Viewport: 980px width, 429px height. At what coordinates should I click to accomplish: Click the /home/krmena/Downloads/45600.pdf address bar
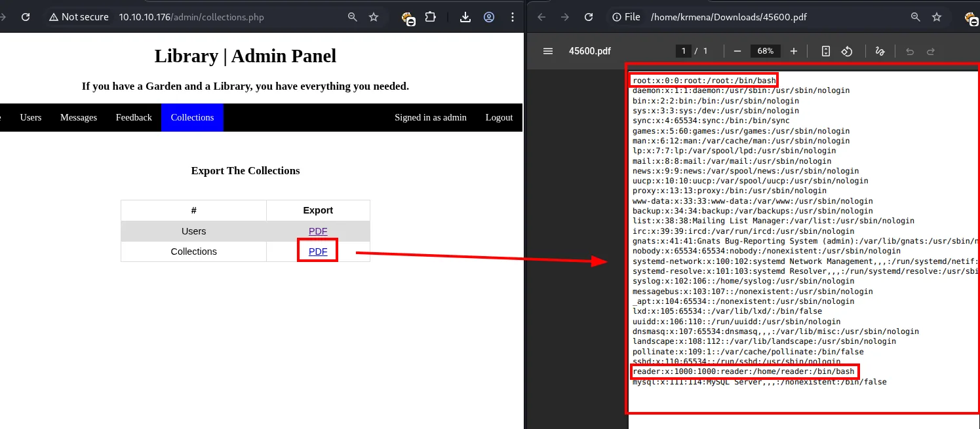coord(729,17)
